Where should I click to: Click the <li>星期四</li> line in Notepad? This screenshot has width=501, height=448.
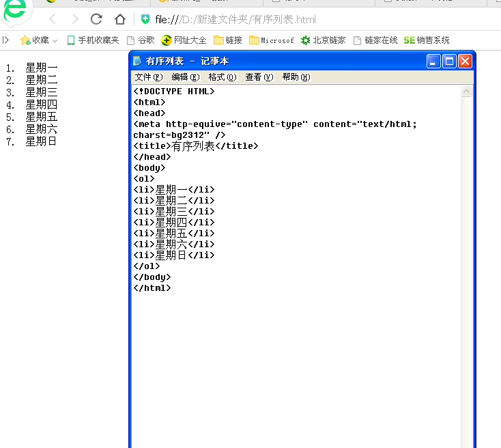174,222
